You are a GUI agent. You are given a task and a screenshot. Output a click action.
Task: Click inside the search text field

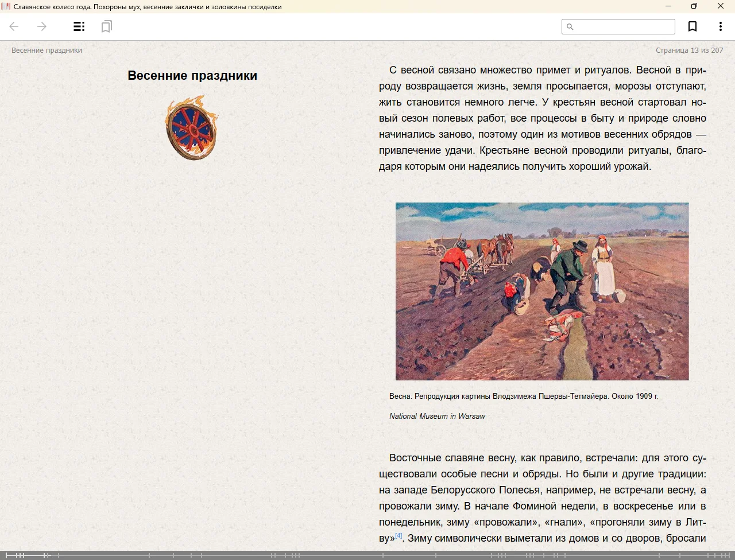point(623,27)
